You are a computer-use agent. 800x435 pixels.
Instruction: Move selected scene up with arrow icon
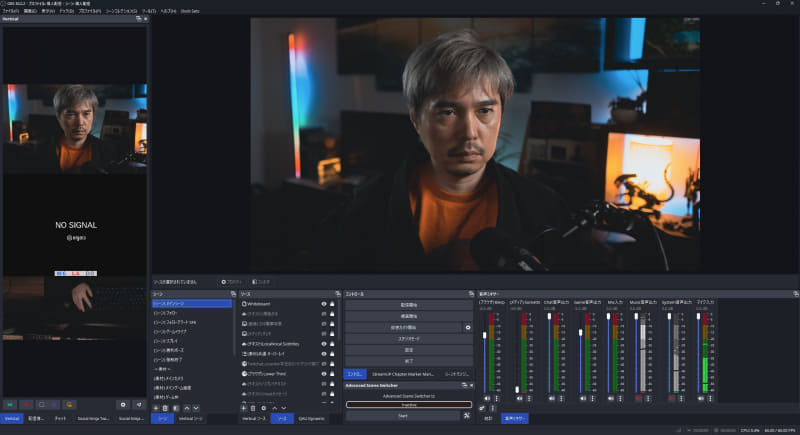click(186, 408)
